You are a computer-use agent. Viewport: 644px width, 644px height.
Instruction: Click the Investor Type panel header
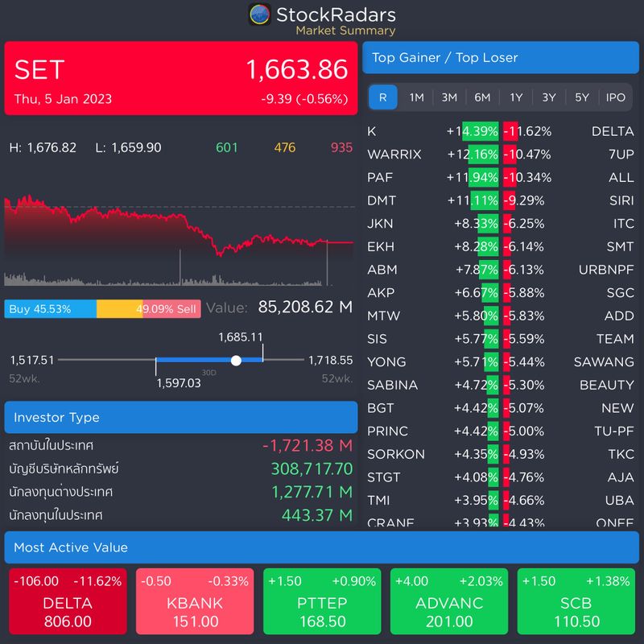(x=181, y=417)
